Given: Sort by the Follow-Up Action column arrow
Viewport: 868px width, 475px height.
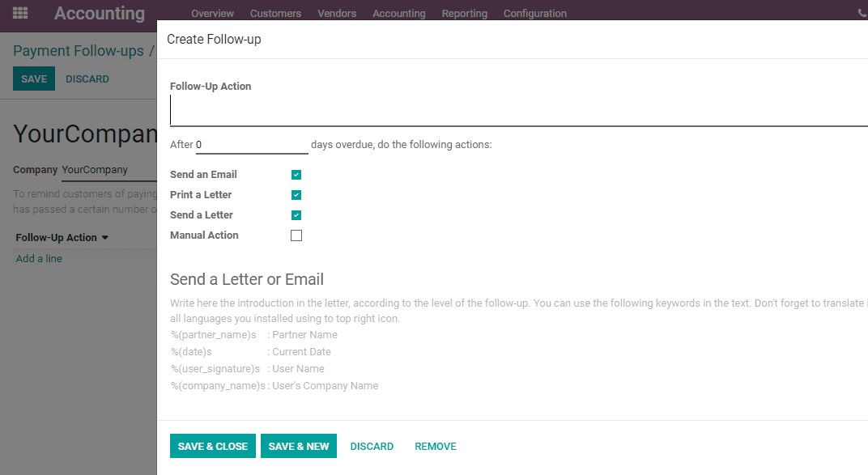Looking at the screenshot, I should click(105, 238).
